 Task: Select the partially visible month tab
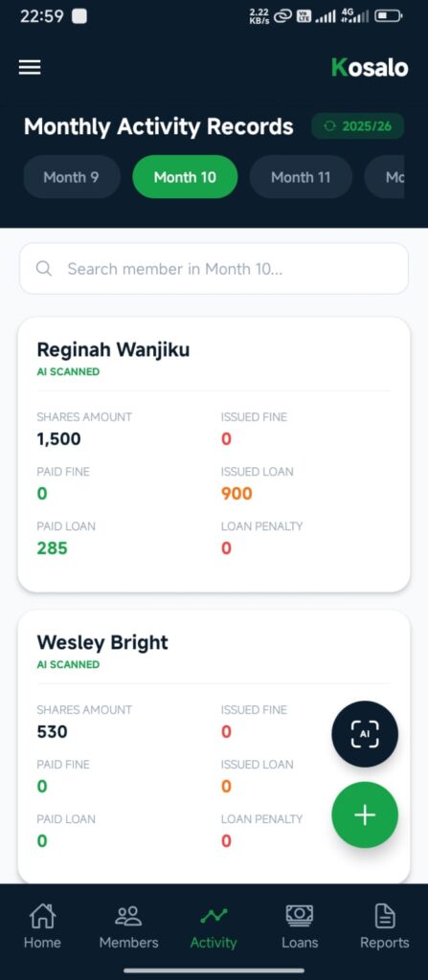[x=385, y=177]
